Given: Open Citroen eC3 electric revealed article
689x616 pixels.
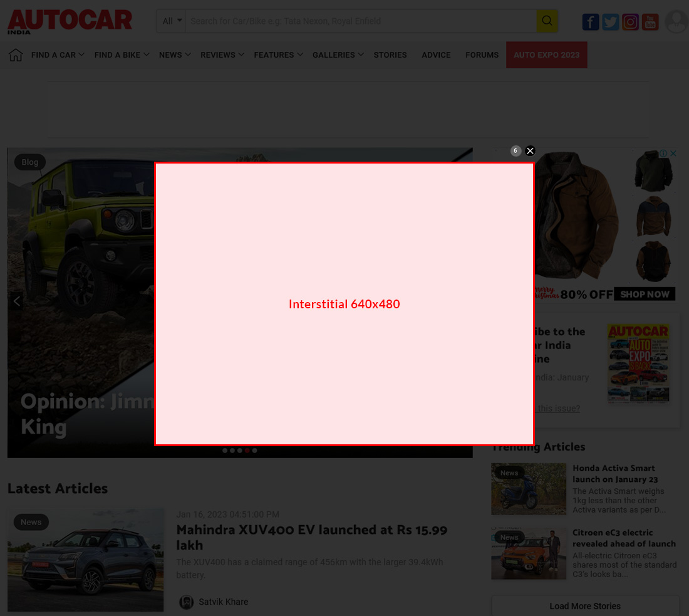Looking at the screenshot, I should pos(624,538).
